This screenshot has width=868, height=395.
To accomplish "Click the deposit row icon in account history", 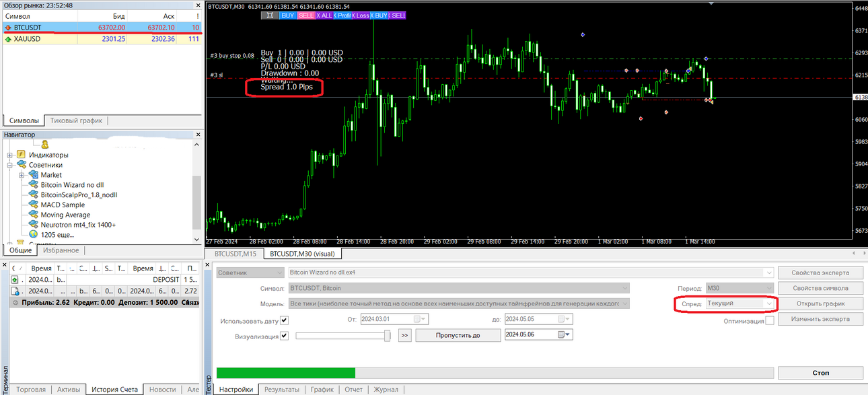I will tap(15, 279).
